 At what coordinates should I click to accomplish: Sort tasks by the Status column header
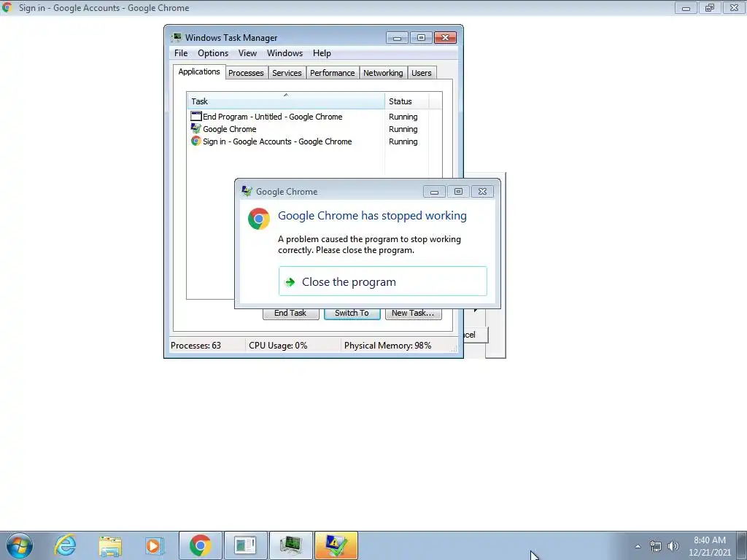(x=407, y=101)
